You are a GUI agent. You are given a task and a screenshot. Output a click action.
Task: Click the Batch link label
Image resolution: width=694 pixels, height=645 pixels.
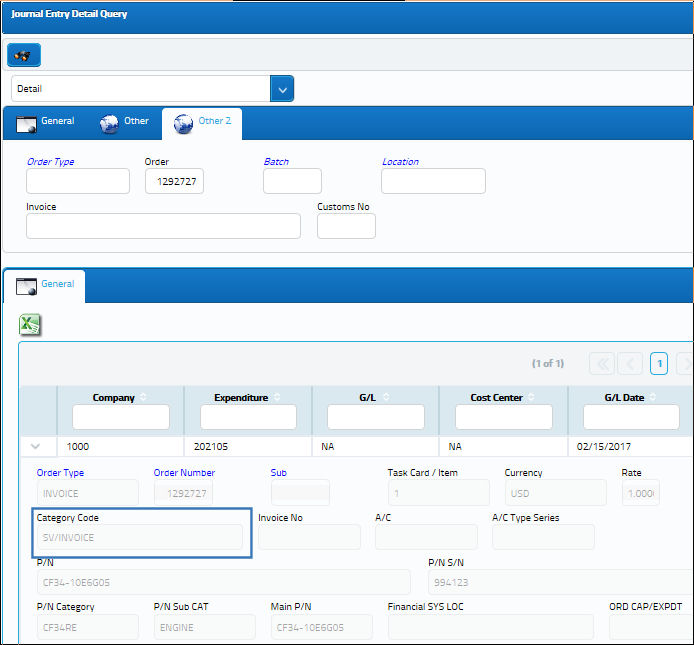point(276,162)
